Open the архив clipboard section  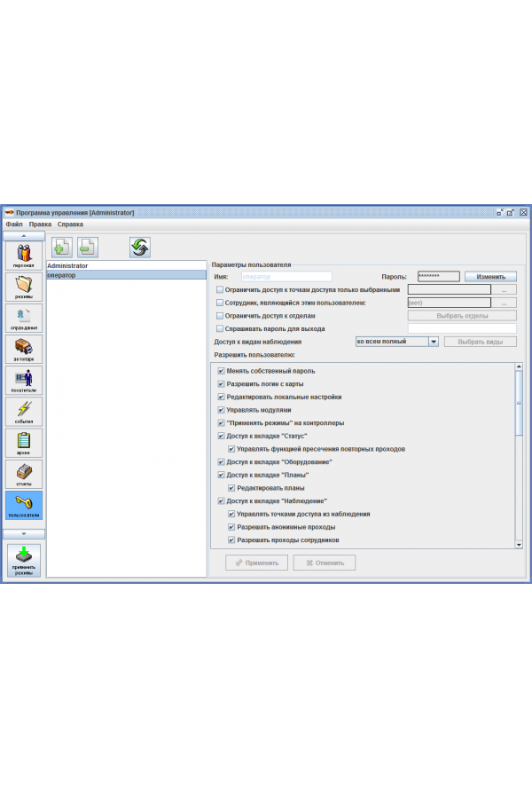click(x=23, y=443)
